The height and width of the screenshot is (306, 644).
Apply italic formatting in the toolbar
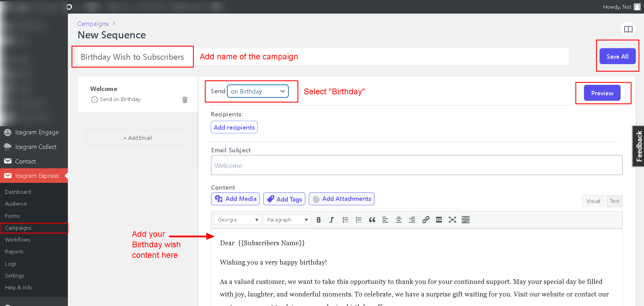(332, 220)
